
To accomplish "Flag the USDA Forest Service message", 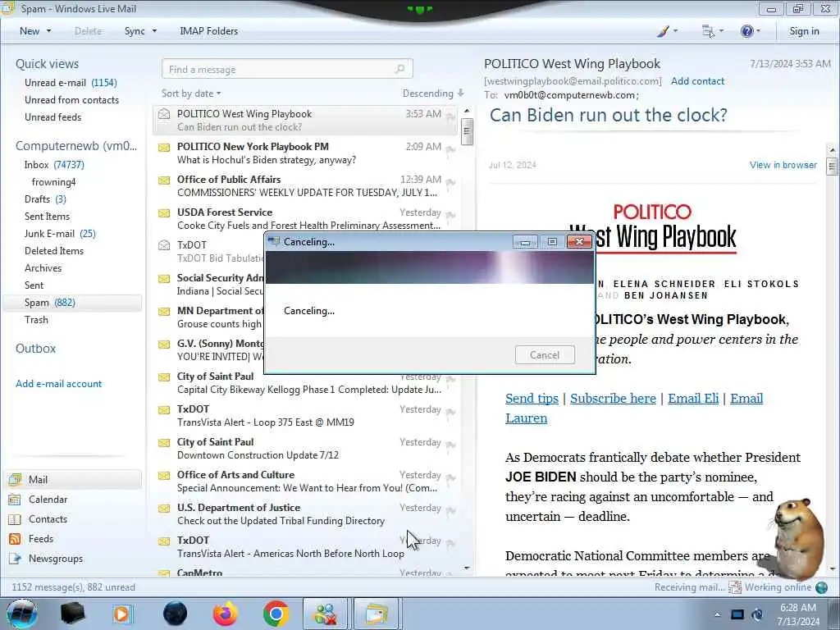I will point(450,215).
